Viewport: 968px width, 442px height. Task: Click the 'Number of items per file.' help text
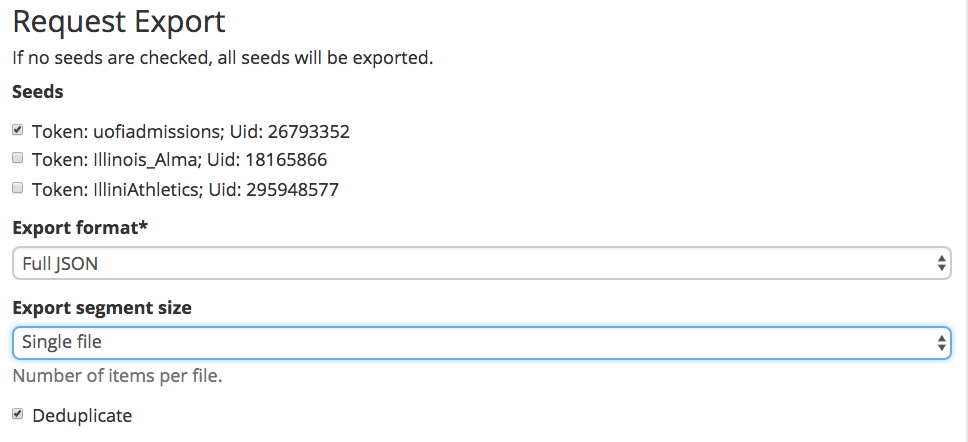pyautogui.click(x=117, y=376)
